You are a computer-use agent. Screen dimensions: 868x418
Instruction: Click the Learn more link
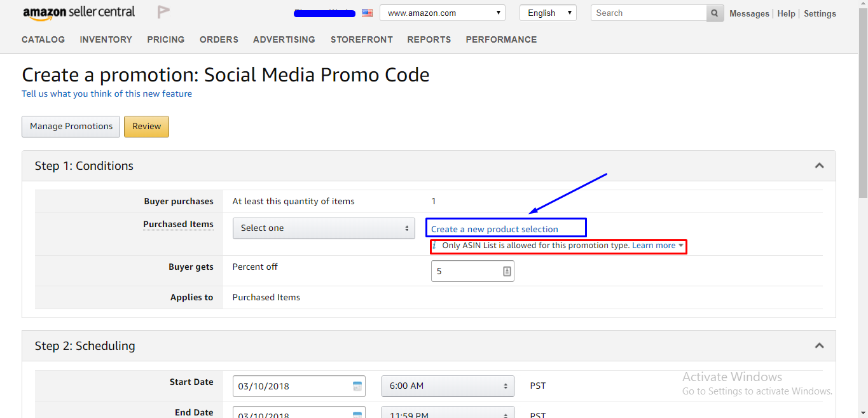click(654, 246)
